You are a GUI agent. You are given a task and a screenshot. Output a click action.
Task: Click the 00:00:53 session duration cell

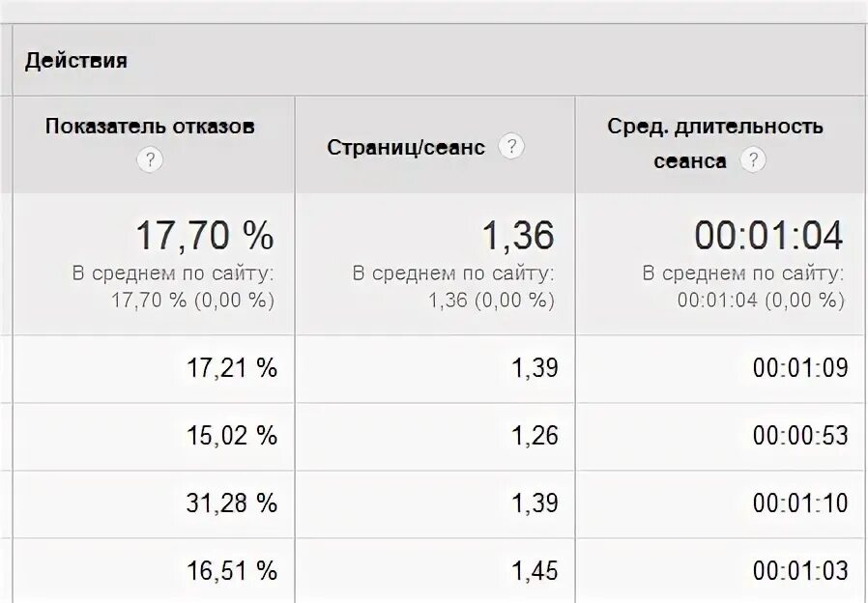[x=800, y=436]
